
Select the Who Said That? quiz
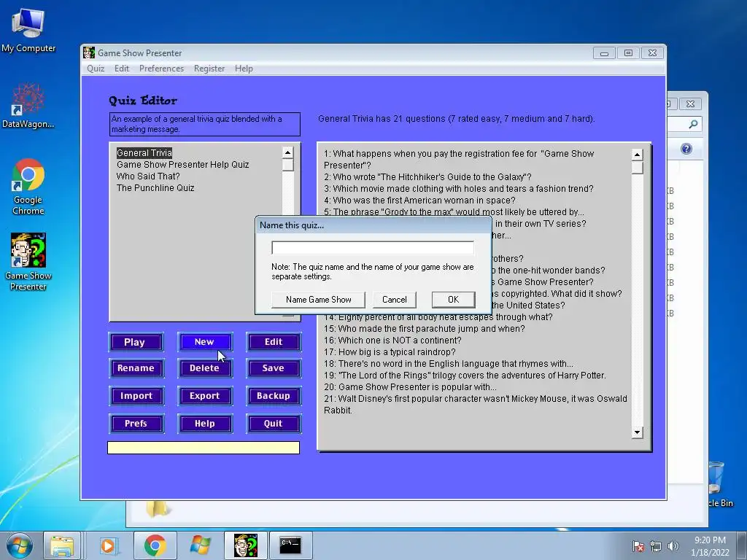click(x=148, y=176)
